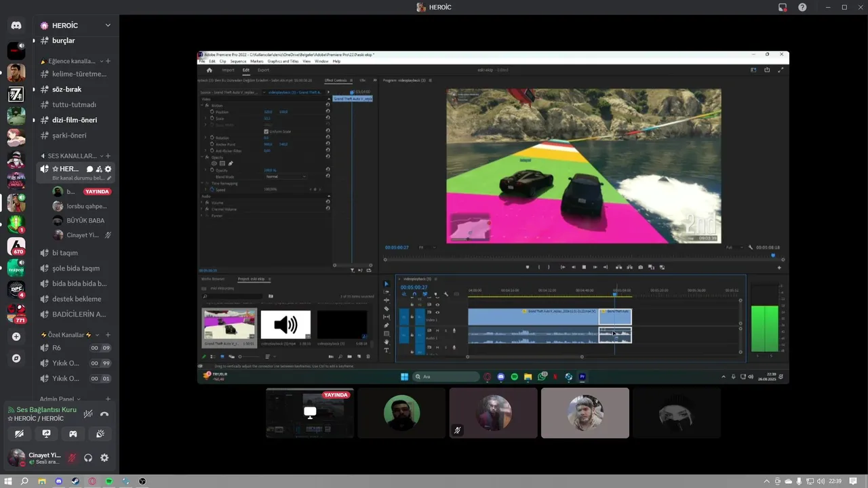
Task: Open Steam from the Windows taskbar
Action: pos(75,481)
